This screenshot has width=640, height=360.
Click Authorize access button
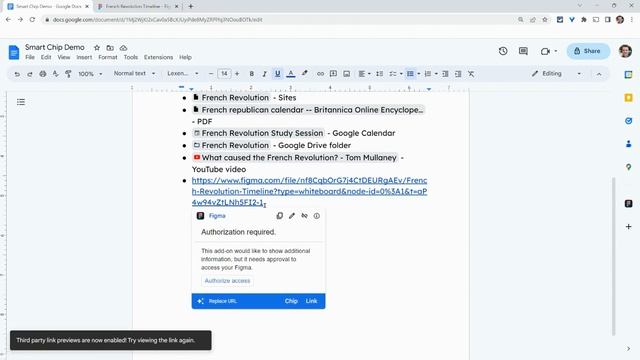[227, 281]
